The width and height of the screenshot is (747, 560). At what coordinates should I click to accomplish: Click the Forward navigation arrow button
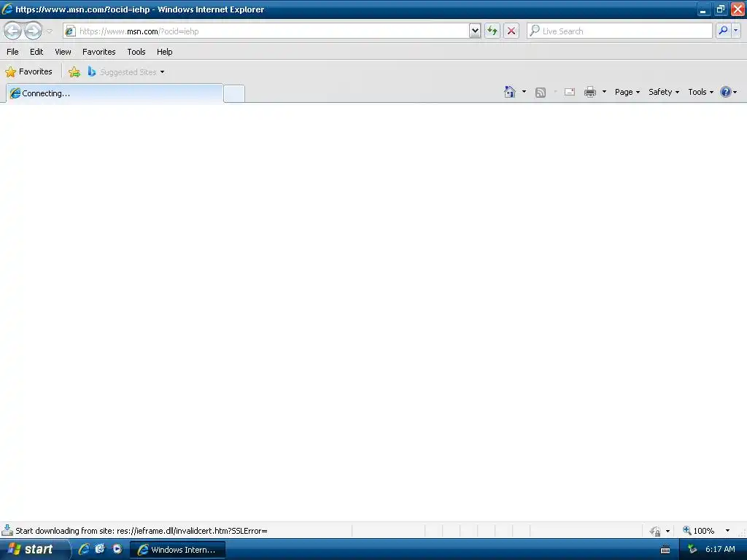pyautogui.click(x=33, y=31)
